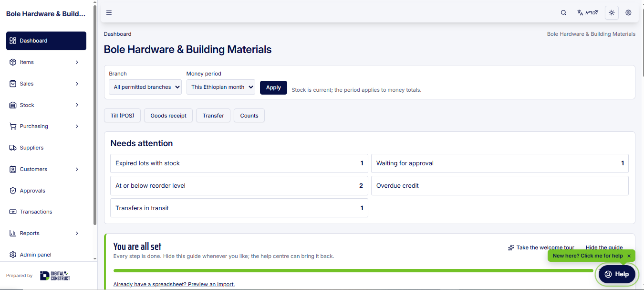Expand the Stock submenu chevron
The height and width of the screenshot is (290, 644).
click(77, 105)
